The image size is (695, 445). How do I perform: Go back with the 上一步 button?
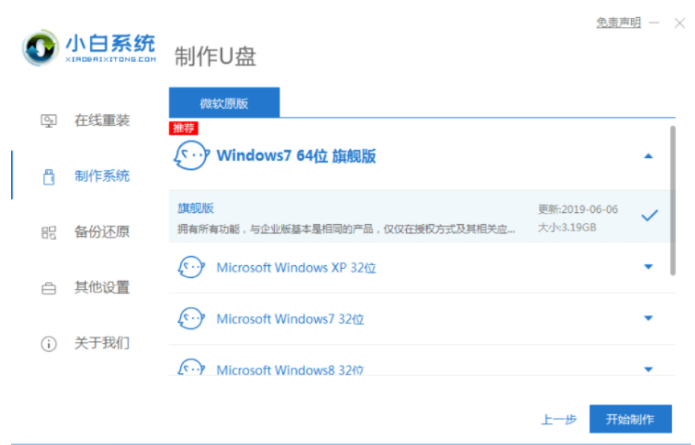[557, 419]
